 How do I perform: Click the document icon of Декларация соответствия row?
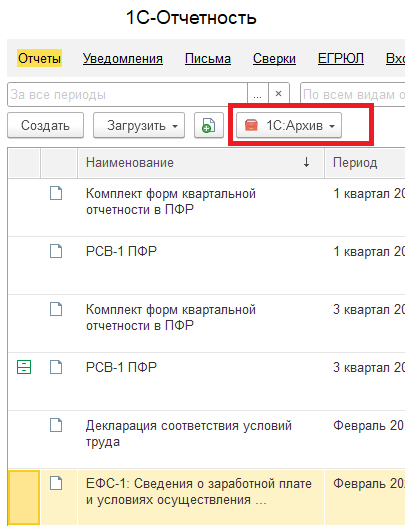click(56, 425)
